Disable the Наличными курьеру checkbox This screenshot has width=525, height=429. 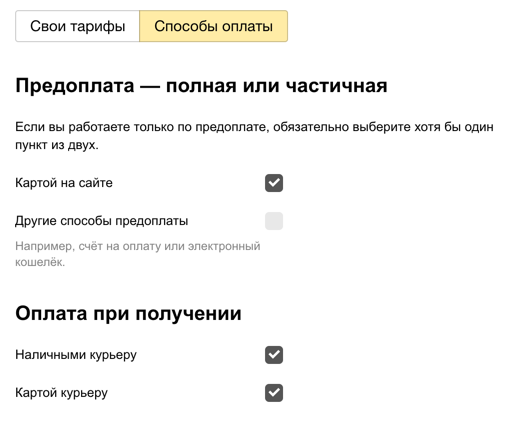(274, 355)
